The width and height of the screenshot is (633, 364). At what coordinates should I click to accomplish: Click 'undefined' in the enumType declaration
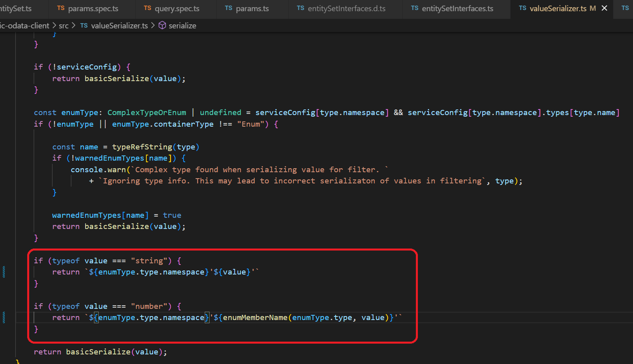(x=221, y=113)
